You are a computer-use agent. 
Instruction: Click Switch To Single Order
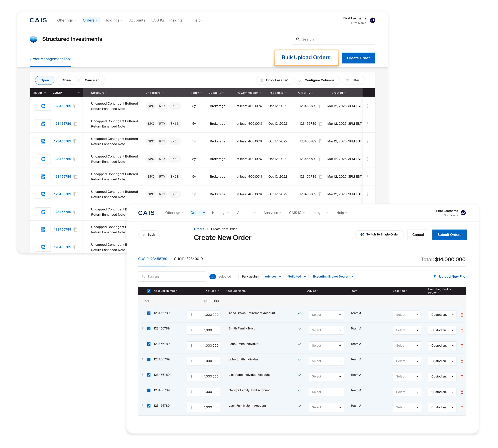click(379, 235)
